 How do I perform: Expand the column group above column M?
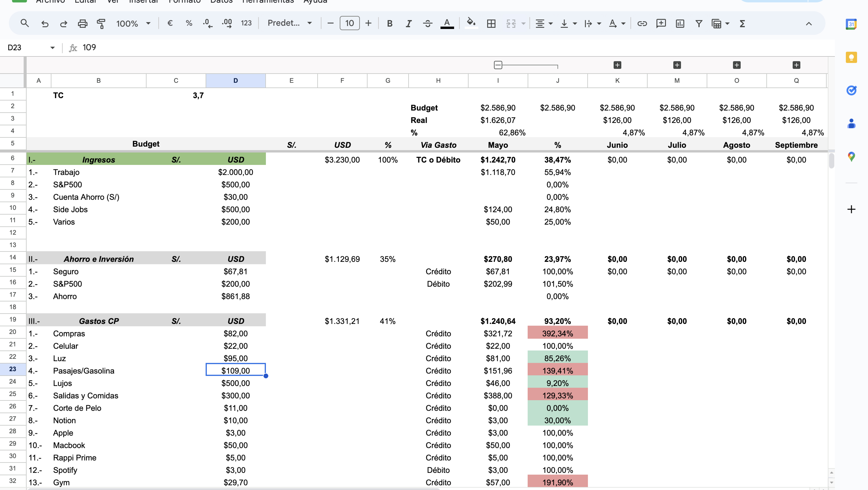(x=677, y=65)
